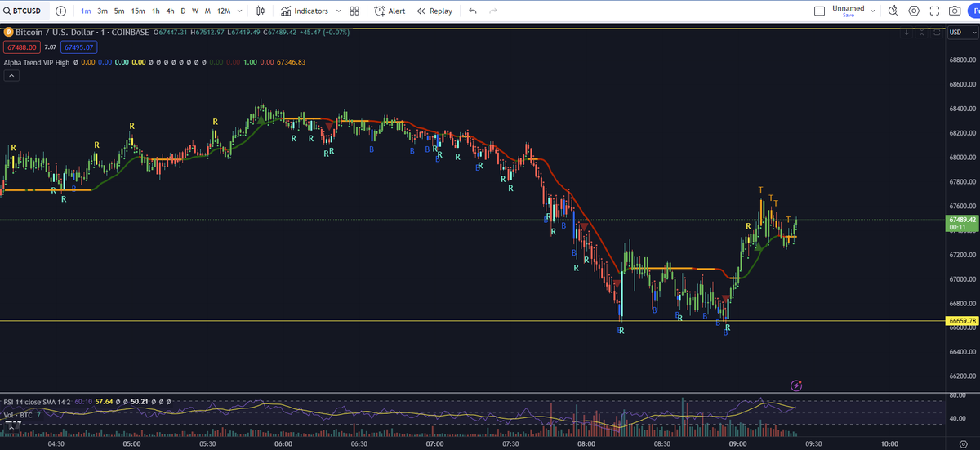Choose the 1h interval

pos(155,11)
